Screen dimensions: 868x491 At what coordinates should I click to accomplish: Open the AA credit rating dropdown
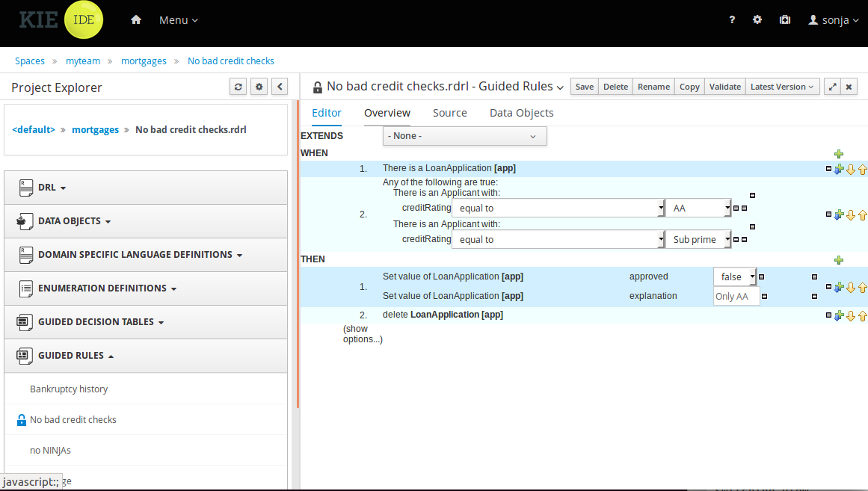click(698, 209)
